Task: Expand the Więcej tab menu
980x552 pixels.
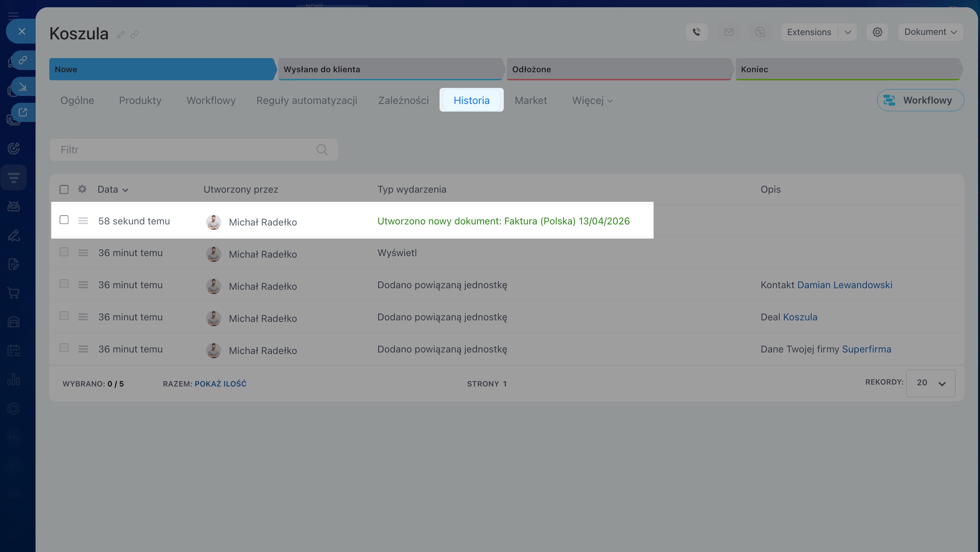Action: 592,101
